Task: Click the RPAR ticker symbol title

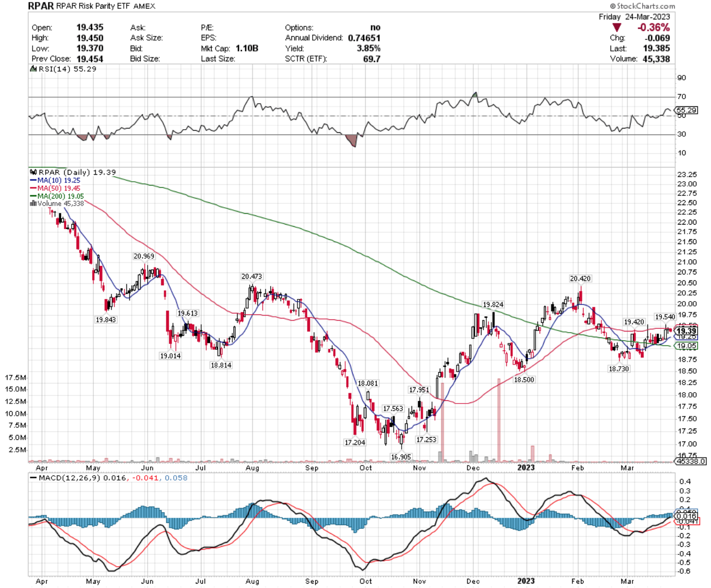Action: (x=41, y=6)
